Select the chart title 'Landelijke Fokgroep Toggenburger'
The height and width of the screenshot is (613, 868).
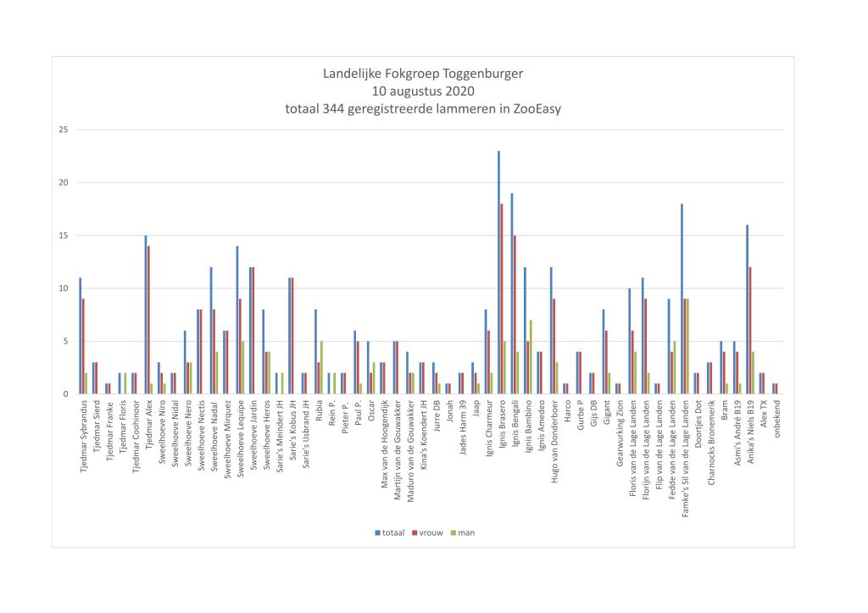(x=423, y=74)
